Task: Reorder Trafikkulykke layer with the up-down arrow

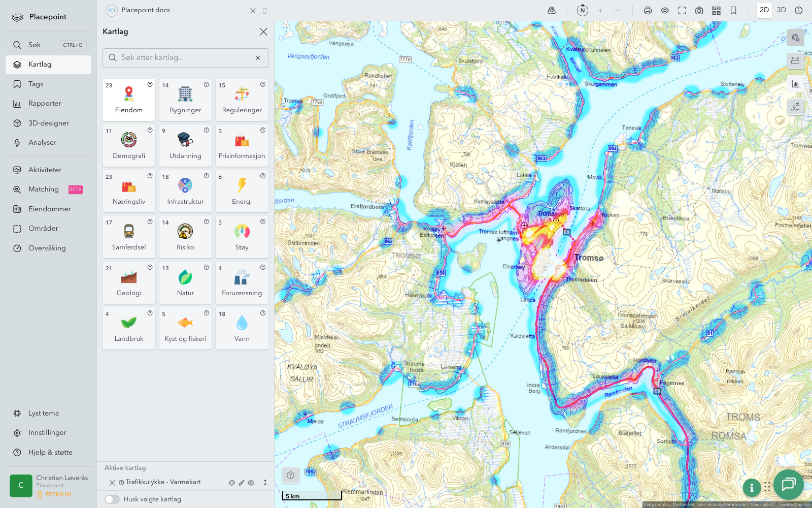Action: (x=265, y=483)
